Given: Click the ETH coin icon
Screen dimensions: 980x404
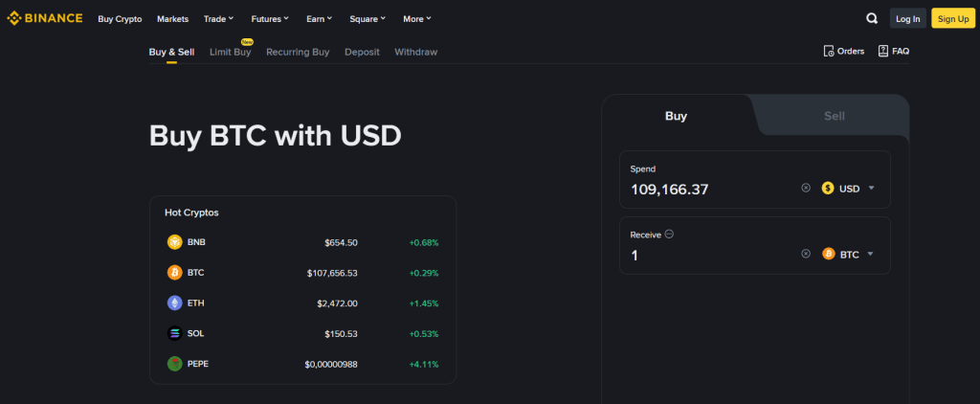Looking at the screenshot, I should pyautogui.click(x=174, y=303).
